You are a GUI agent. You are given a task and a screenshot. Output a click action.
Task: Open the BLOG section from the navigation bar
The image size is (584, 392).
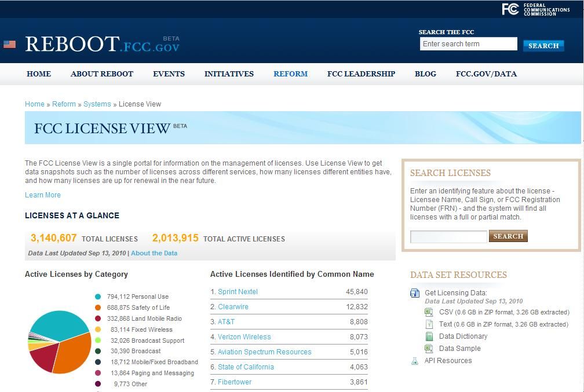pos(425,74)
